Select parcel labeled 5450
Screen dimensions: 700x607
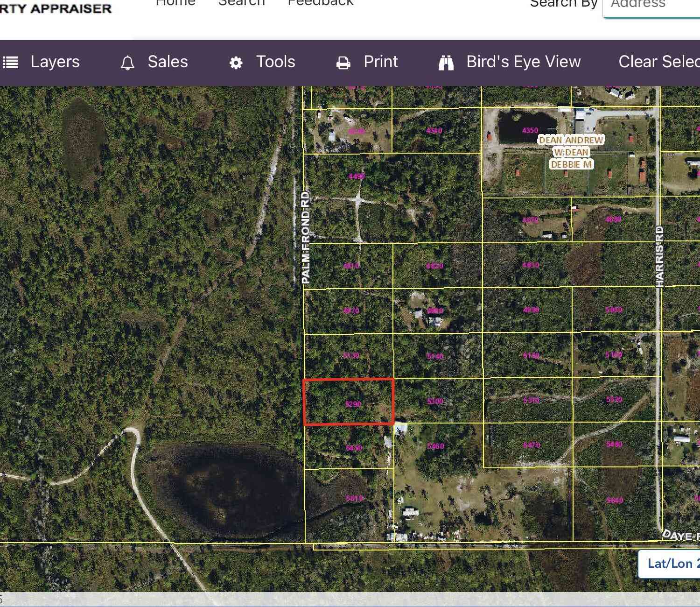coord(354,448)
